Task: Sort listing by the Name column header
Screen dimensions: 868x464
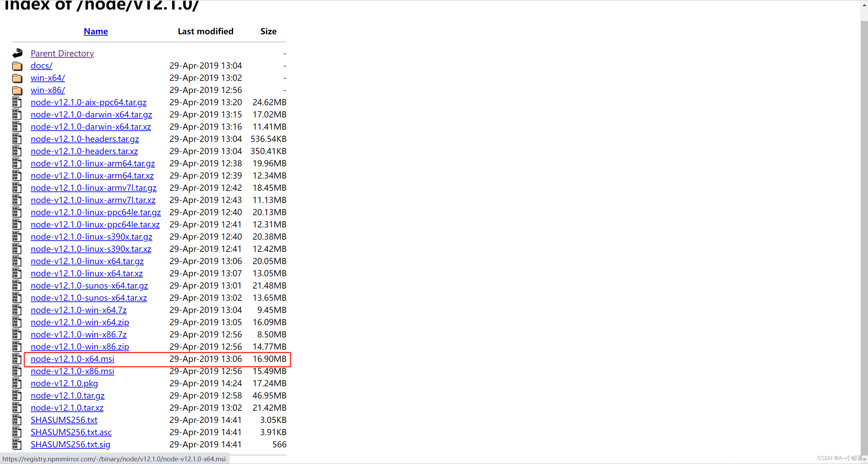Action: [x=96, y=31]
